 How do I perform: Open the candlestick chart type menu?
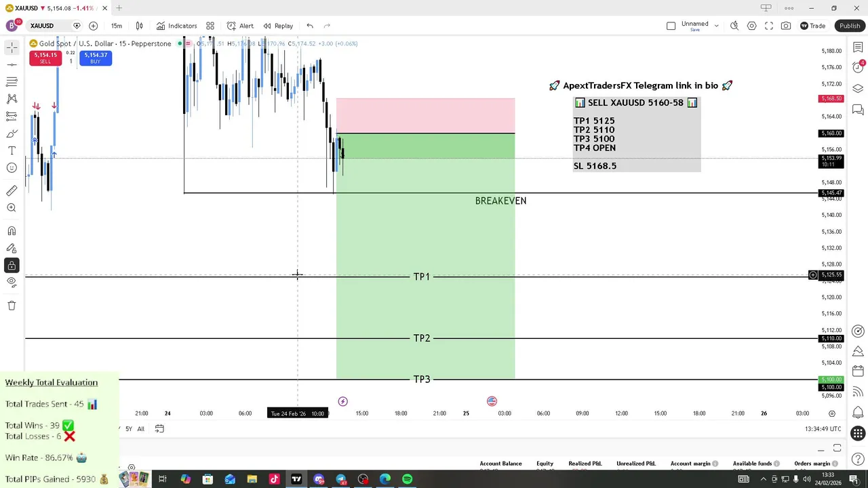click(x=139, y=26)
